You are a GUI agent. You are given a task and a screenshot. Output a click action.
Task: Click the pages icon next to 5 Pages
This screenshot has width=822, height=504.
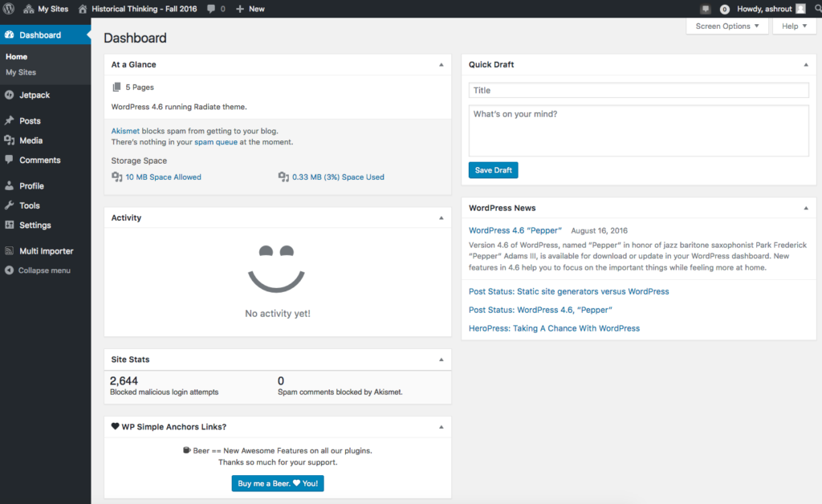coord(116,87)
